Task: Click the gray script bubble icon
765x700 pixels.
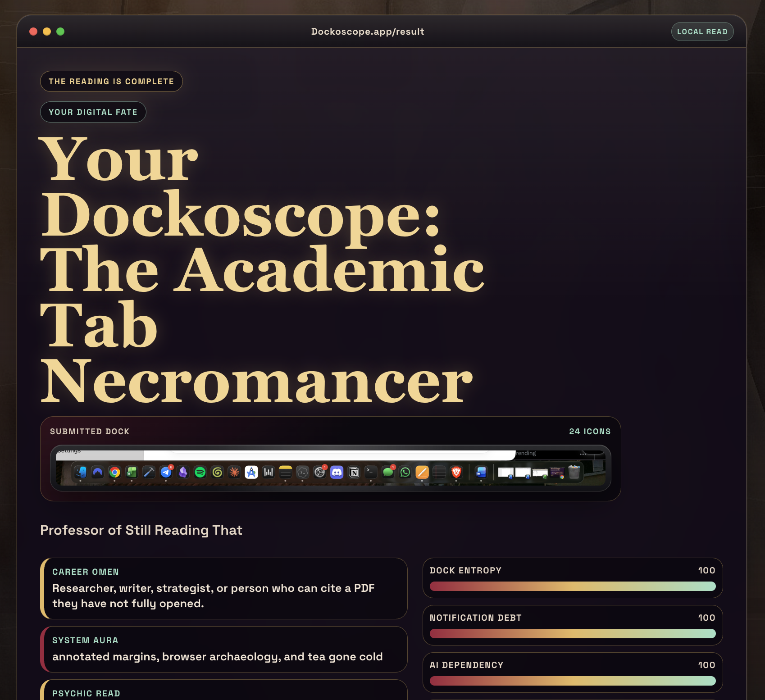Action: (303, 472)
